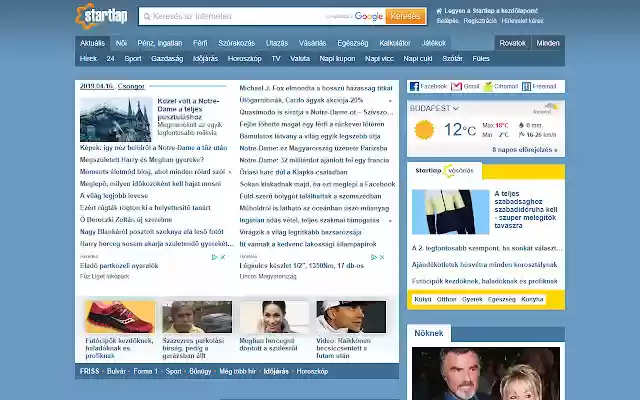The height and width of the screenshot is (400, 640).
Task: Click the house icon beside 'Legyen a Startlap kezdőlapom'
Action: 439,11
